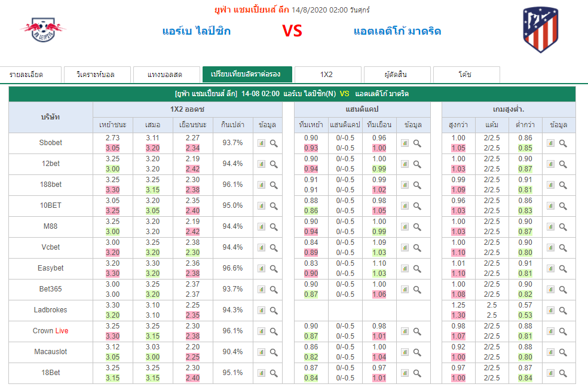Open 10BET 1X2 odds chart icon
588x390 pixels.
tap(261, 206)
